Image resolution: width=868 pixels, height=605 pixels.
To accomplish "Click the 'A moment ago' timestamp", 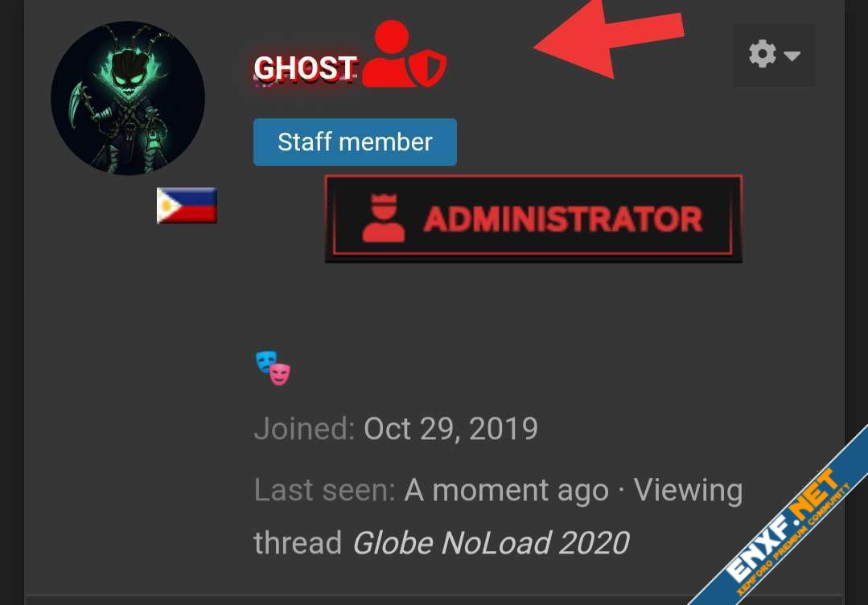I will [x=507, y=491].
